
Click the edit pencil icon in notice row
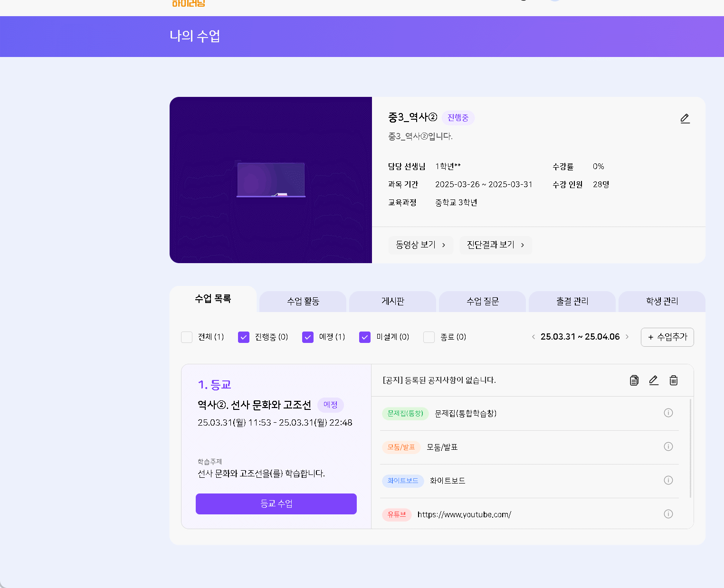click(654, 380)
